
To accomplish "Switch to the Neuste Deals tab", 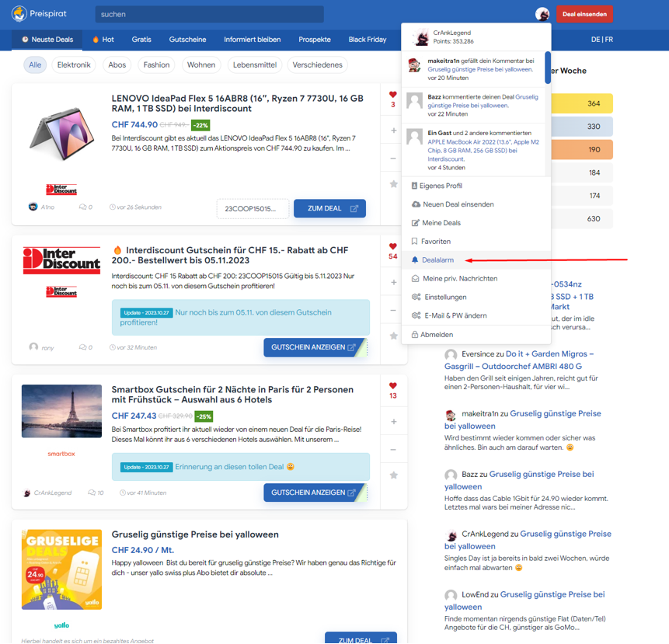I will (47, 40).
